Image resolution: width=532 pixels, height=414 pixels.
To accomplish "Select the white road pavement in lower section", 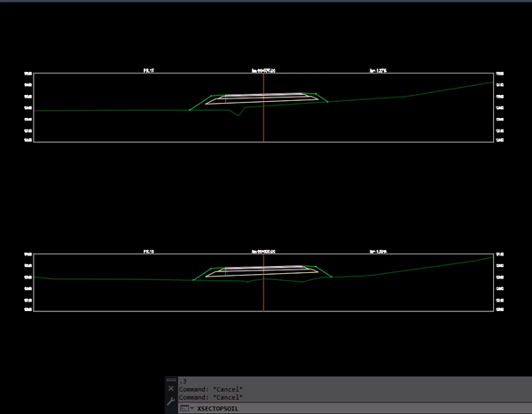I will tap(262, 269).
